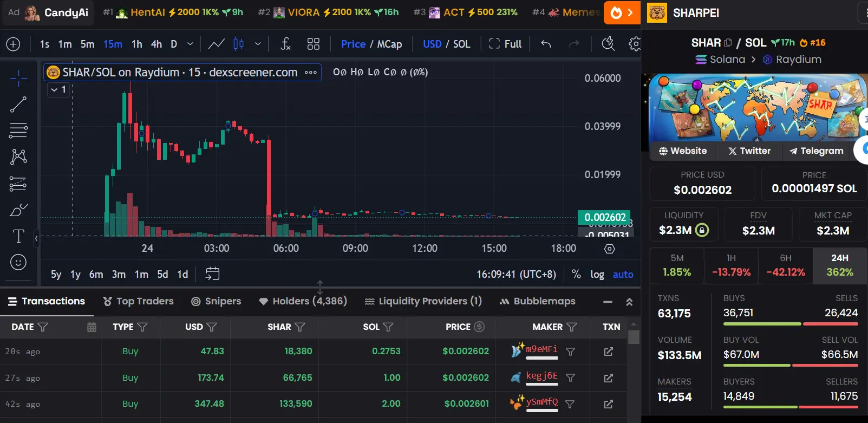Open the go to date calendar
This screenshot has width=868, height=423.
coord(212,274)
